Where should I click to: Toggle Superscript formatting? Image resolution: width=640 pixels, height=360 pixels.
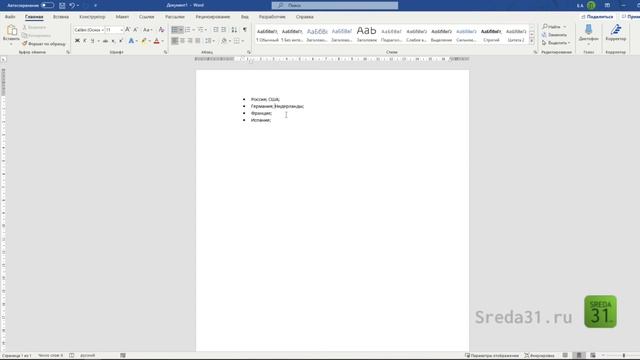[x=121, y=41]
